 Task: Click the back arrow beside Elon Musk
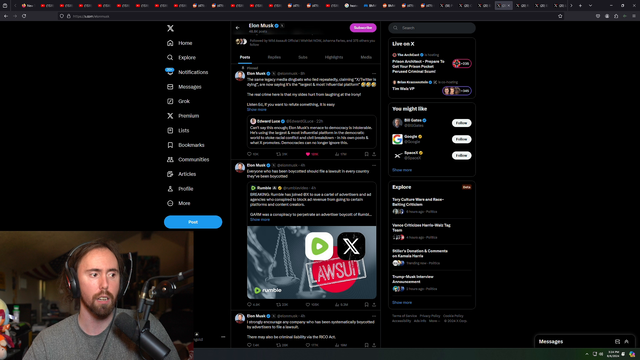pos(238,28)
